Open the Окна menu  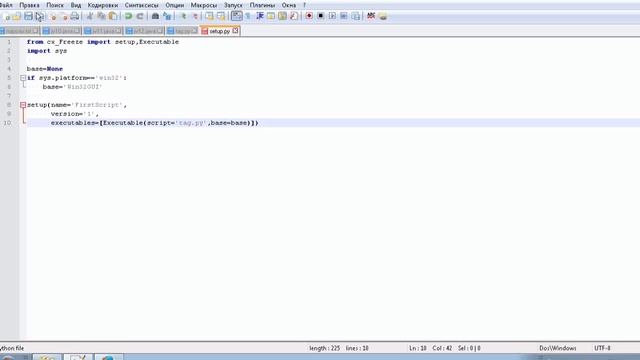pyautogui.click(x=289, y=5)
